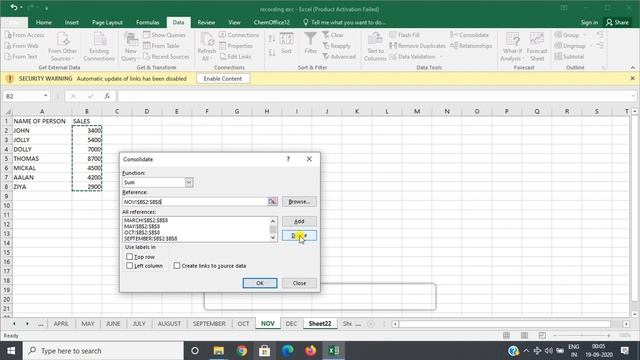Click Windows taskbar search box

tap(103, 351)
